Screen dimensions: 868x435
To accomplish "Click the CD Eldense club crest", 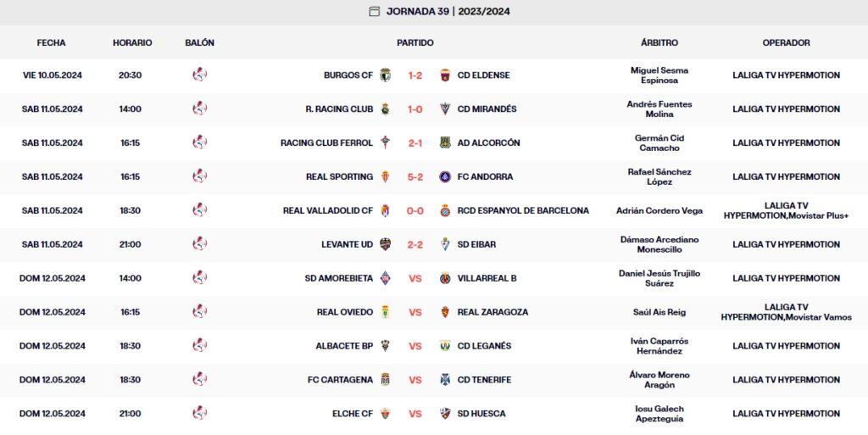I will pyautogui.click(x=445, y=75).
